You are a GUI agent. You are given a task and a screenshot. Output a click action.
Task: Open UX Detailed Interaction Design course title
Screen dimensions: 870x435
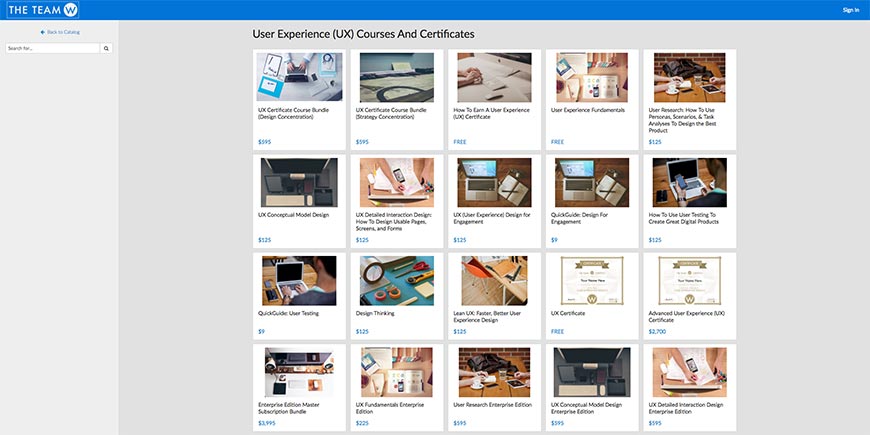coord(396,221)
